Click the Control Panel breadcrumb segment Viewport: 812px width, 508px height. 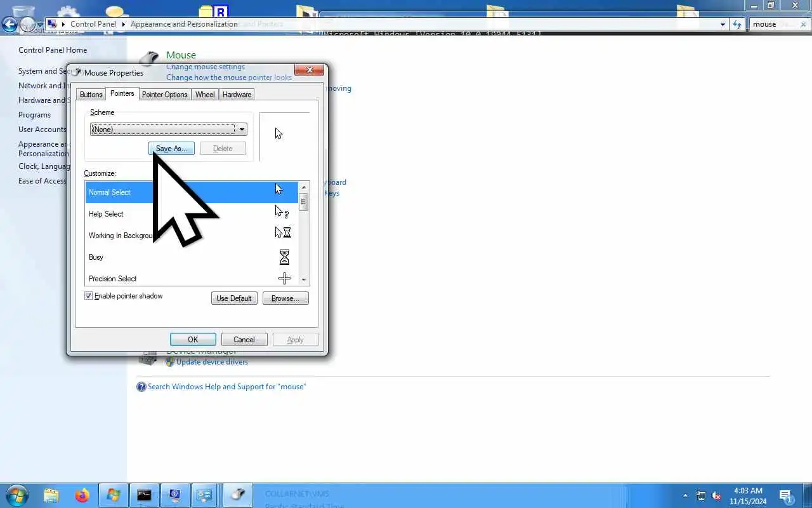pos(93,24)
